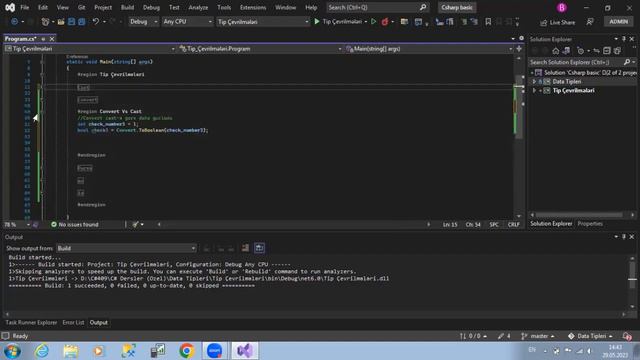Click the ADMIN button
Image resolution: width=640 pixels, height=360 pixels.
618,22
